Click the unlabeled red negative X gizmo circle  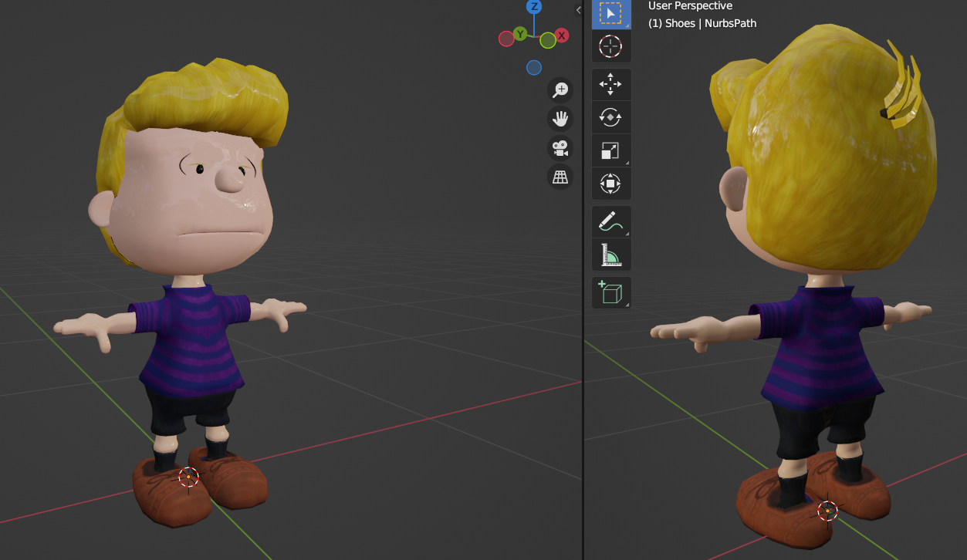point(506,39)
